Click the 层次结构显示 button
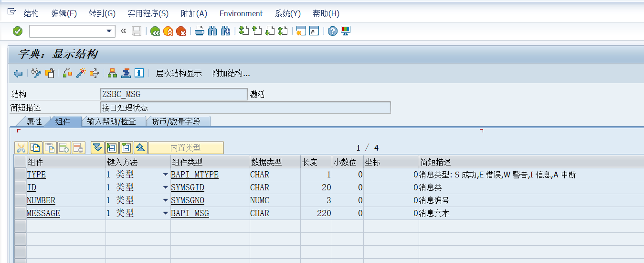Viewport: 644px width, 263px height. 179,73
